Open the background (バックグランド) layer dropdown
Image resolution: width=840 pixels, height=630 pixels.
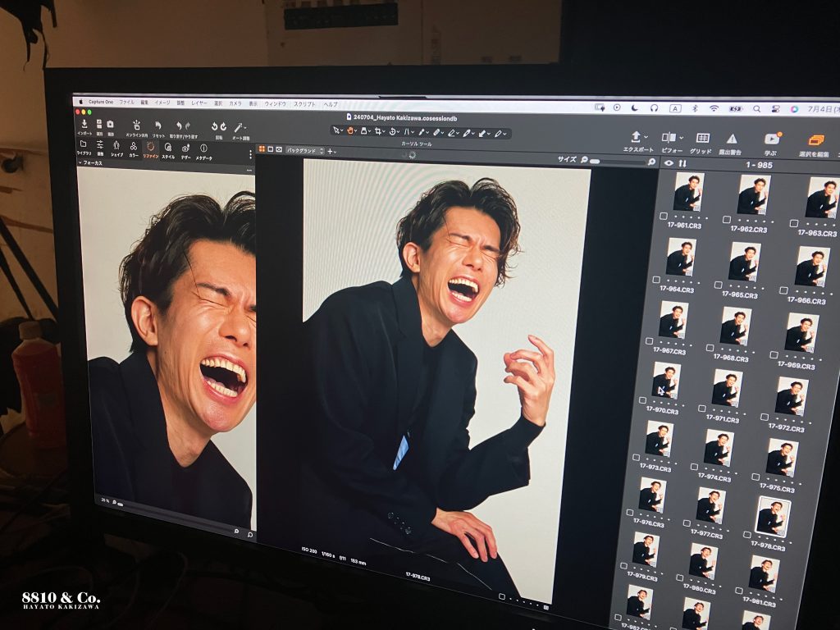[305, 151]
